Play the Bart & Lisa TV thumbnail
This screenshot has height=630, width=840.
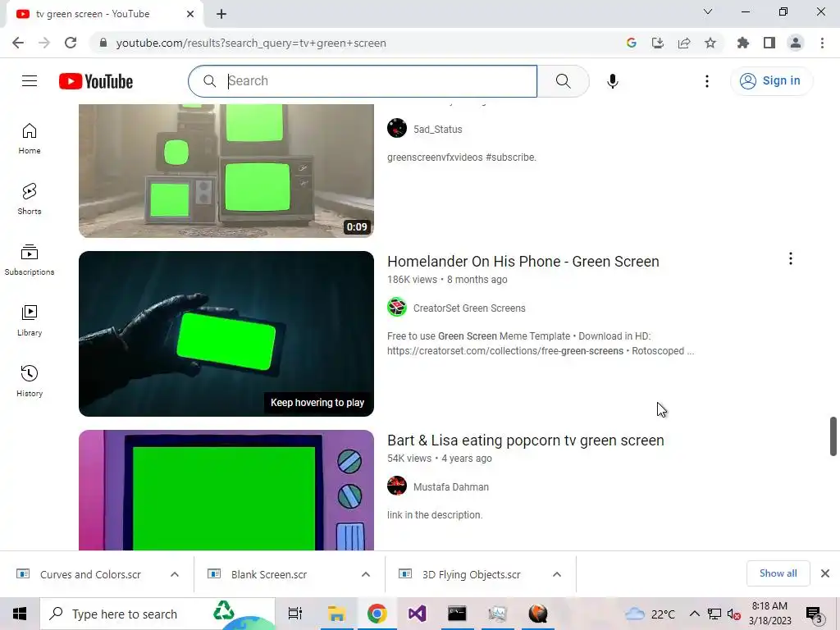point(226,490)
